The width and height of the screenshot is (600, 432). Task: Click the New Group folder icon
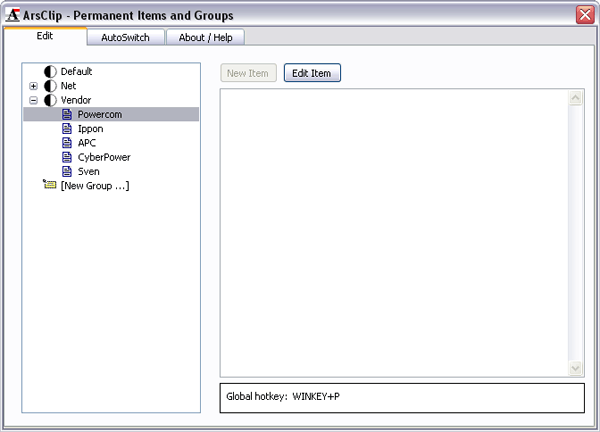point(49,184)
